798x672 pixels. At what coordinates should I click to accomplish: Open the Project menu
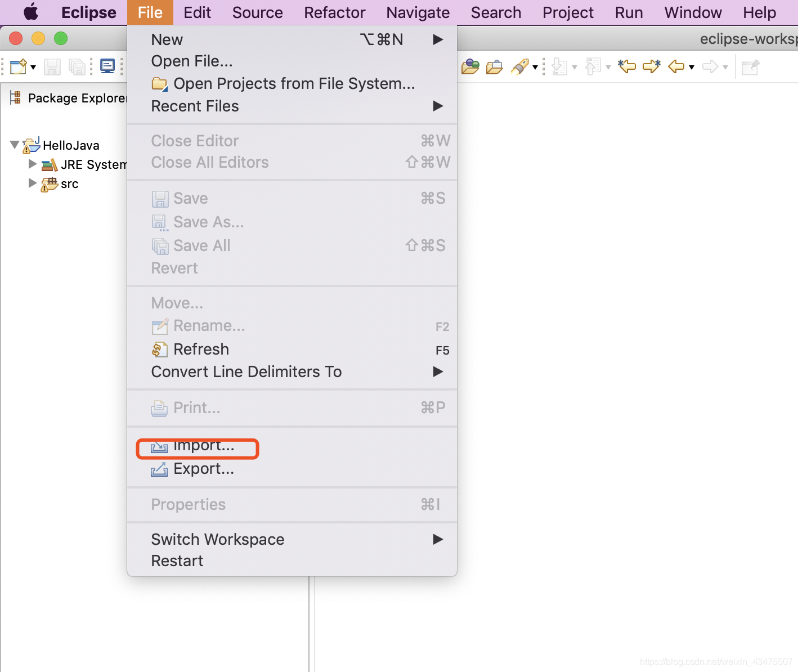coord(568,12)
